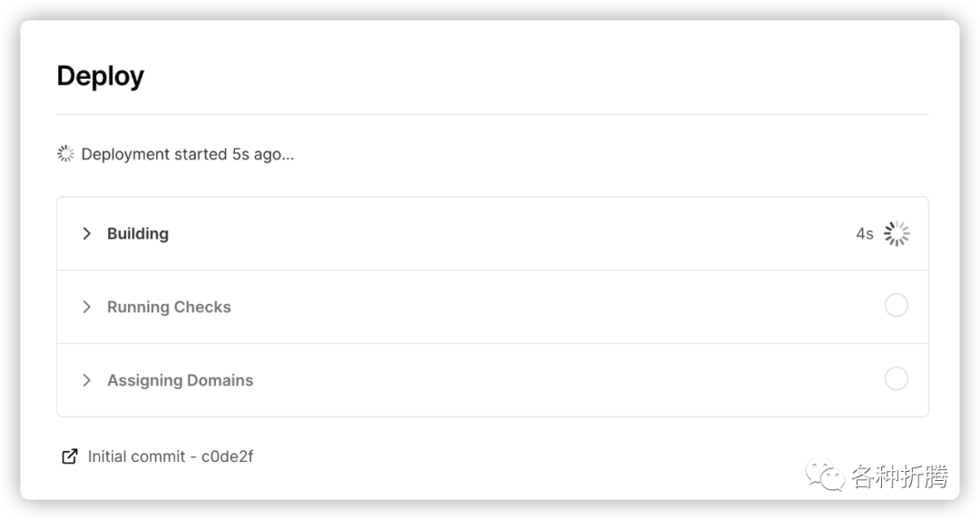Image resolution: width=980 pixels, height=520 pixels.
Task: Expand the Assigning Domains chevron
Action: 87,380
